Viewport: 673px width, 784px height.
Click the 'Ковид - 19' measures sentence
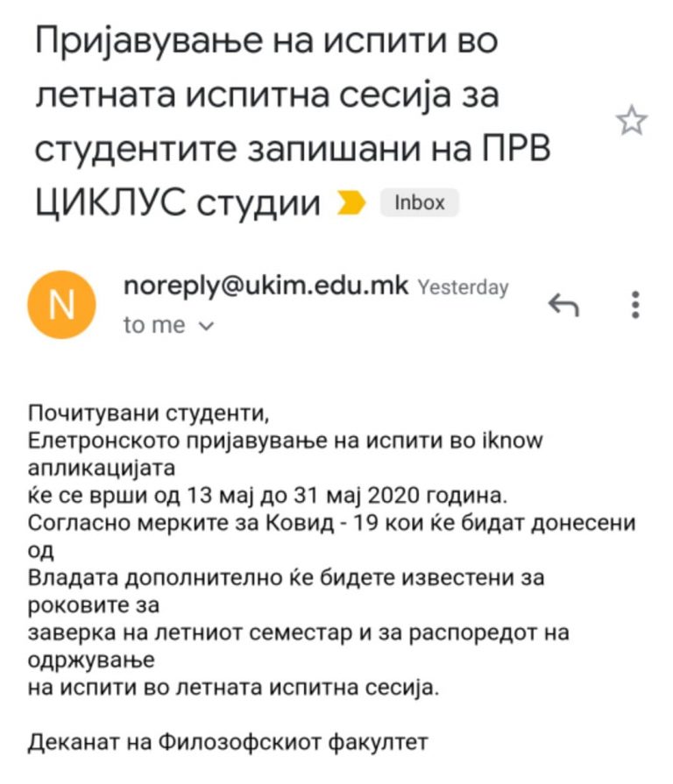tap(331, 524)
